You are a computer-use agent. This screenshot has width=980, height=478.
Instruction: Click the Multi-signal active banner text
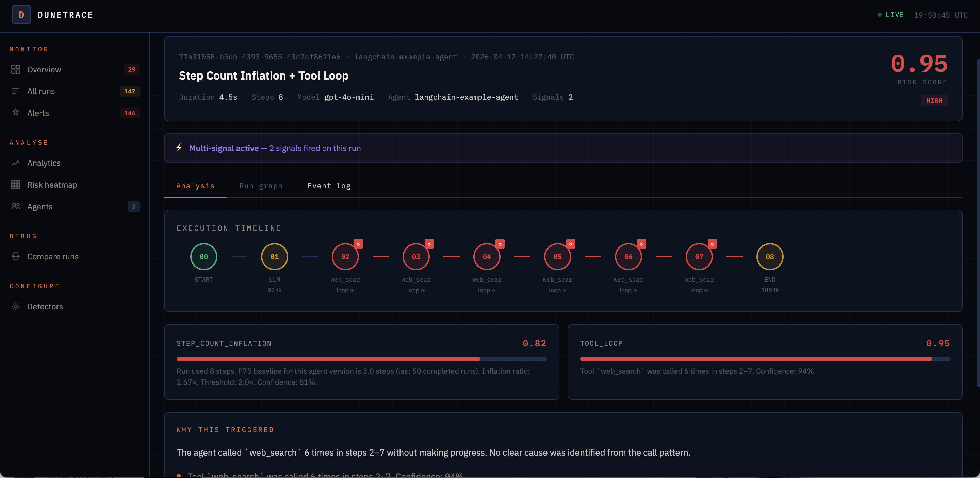(x=275, y=148)
